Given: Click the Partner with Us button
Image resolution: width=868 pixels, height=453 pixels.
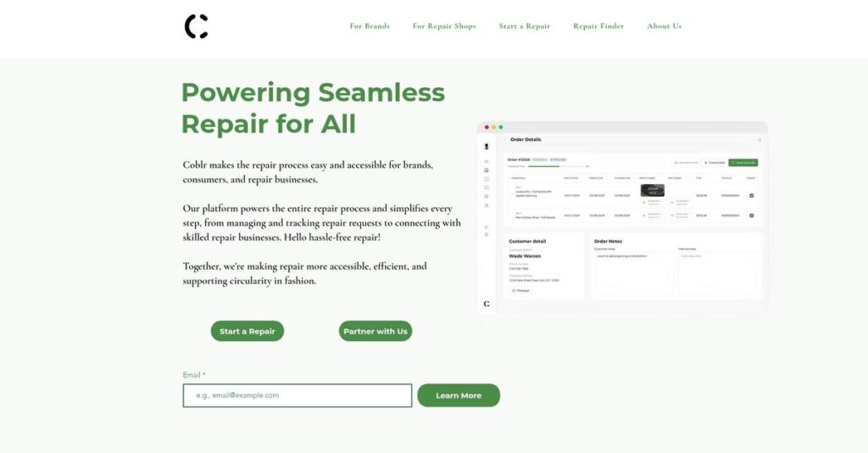Looking at the screenshot, I should click(x=376, y=331).
